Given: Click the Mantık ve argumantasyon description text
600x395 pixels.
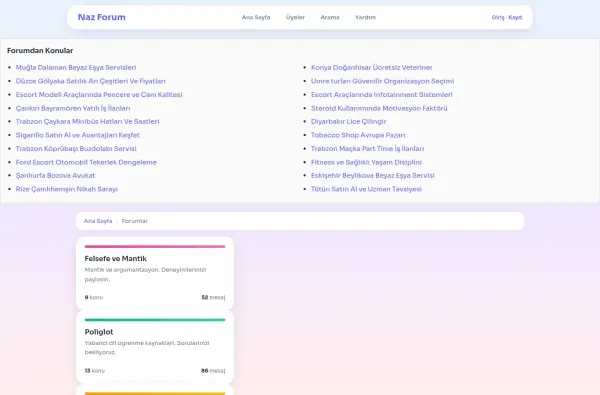Looking at the screenshot, I should click(x=145, y=274).
